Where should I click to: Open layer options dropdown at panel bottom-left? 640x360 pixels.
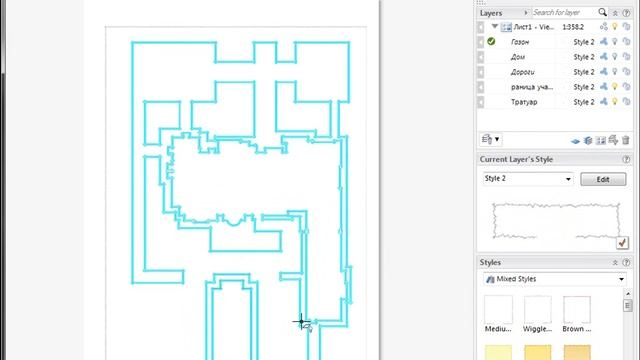(491, 140)
